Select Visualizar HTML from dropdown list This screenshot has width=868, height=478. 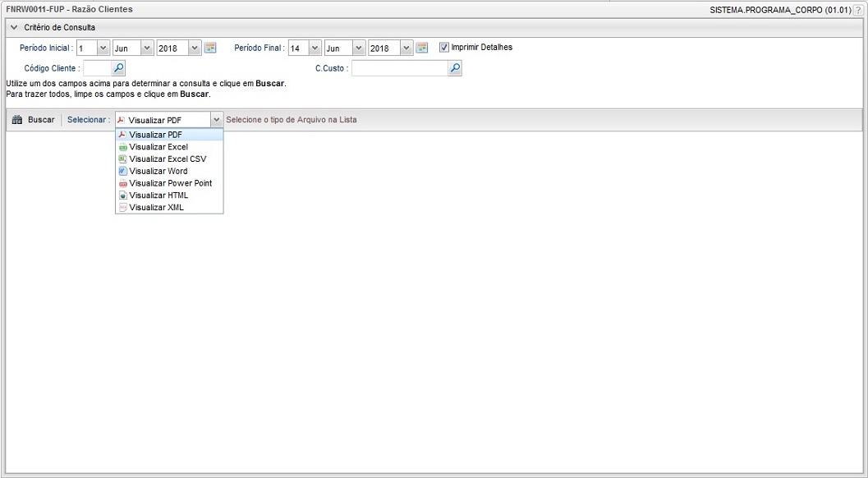pos(158,195)
